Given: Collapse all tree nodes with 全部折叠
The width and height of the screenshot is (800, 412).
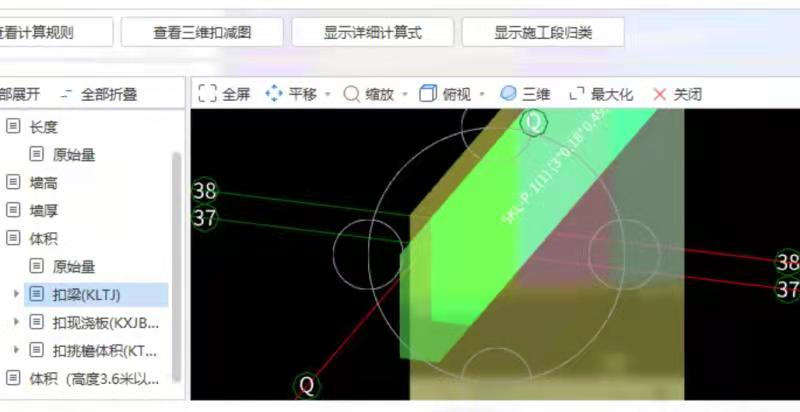Looking at the screenshot, I should (99, 94).
